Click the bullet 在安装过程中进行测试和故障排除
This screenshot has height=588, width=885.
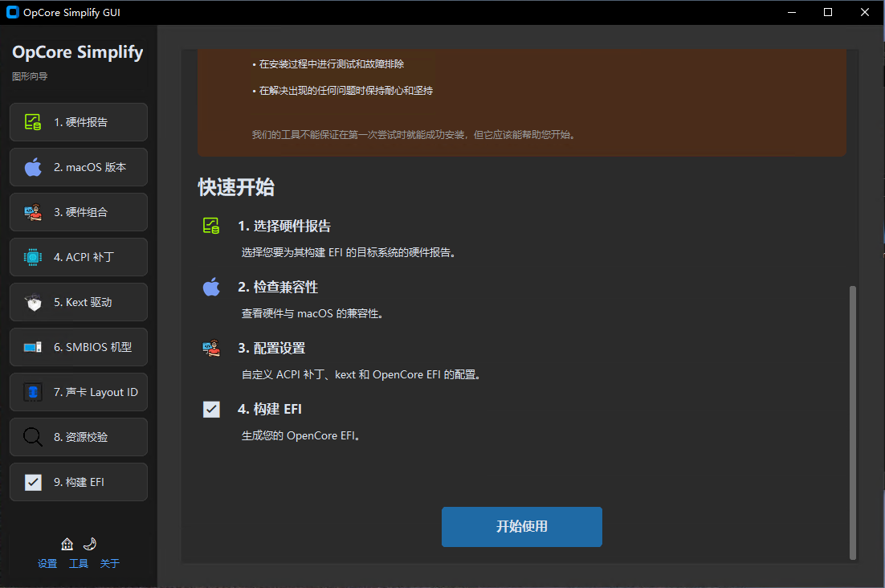click(328, 64)
